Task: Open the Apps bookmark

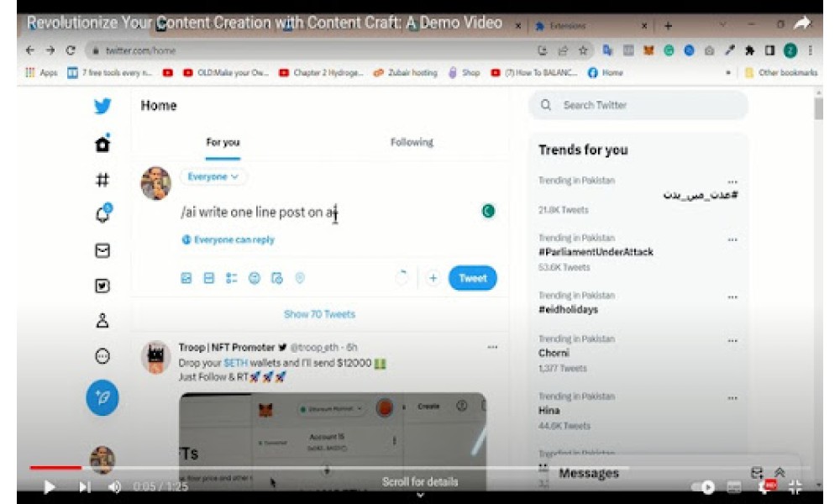Action: pos(41,72)
